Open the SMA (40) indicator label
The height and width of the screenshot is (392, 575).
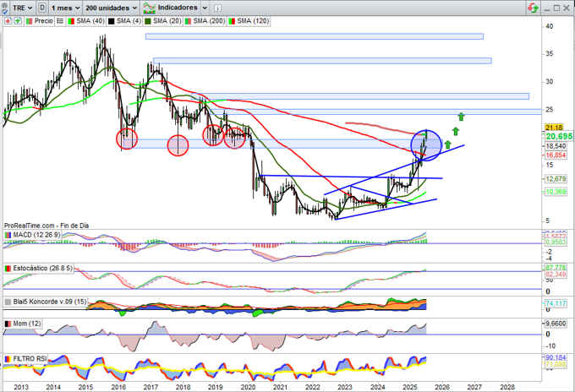tap(90, 21)
